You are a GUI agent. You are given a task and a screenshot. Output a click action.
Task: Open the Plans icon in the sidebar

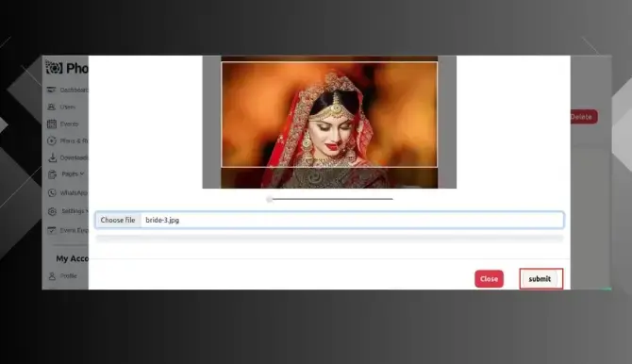pyautogui.click(x=52, y=141)
